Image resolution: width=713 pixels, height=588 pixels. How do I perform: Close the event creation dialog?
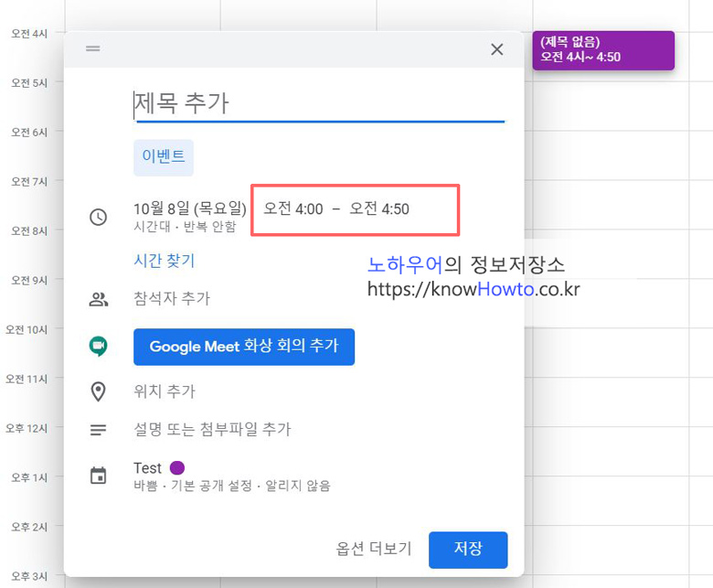(x=497, y=49)
